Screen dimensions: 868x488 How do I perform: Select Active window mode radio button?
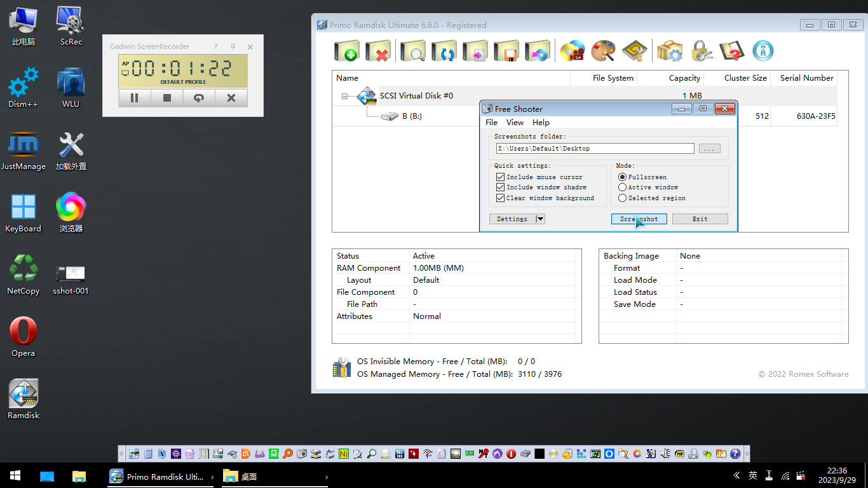click(622, 187)
